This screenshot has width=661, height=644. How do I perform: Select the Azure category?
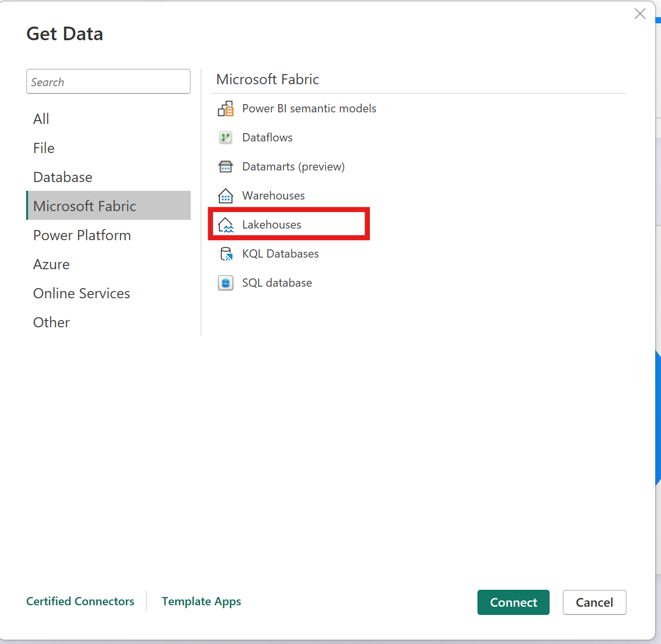coord(108,264)
